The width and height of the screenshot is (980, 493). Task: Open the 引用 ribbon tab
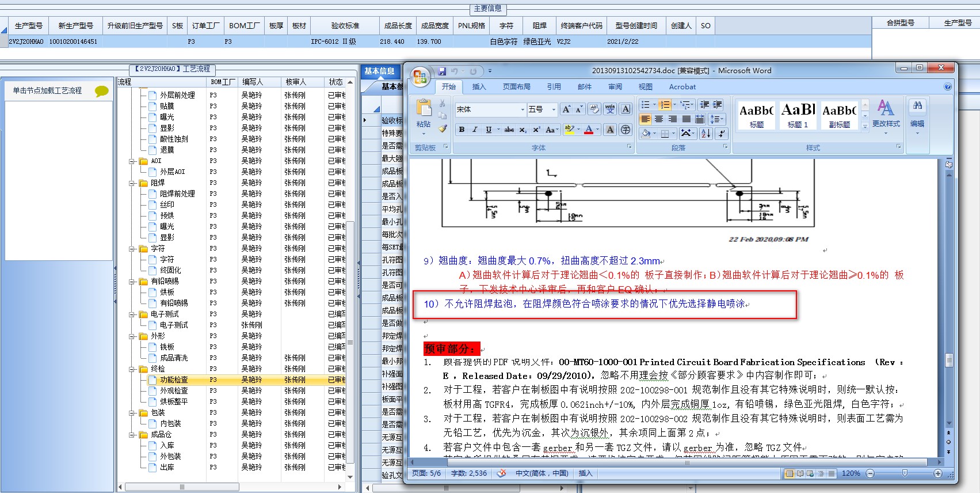click(x=554, y=87)
